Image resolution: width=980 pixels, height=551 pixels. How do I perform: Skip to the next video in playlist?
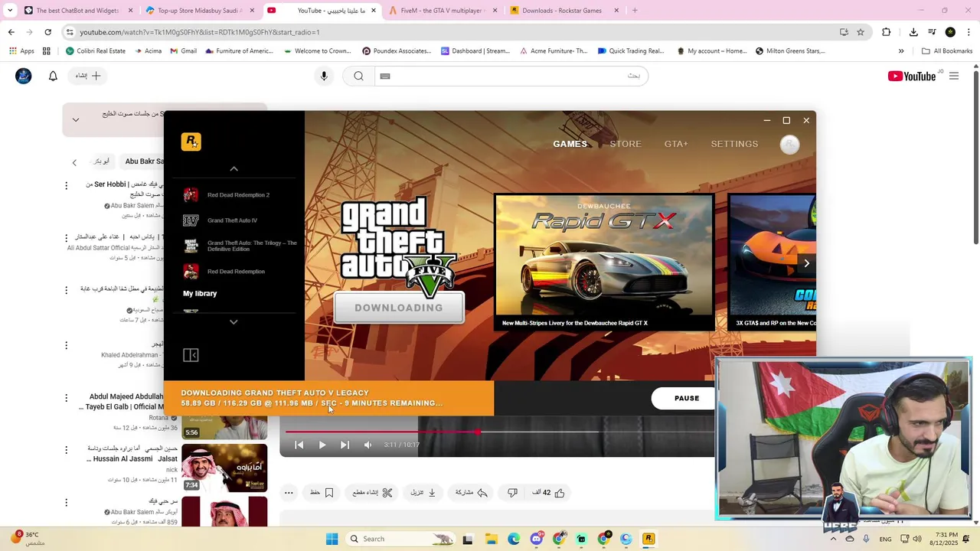point(345,445)
